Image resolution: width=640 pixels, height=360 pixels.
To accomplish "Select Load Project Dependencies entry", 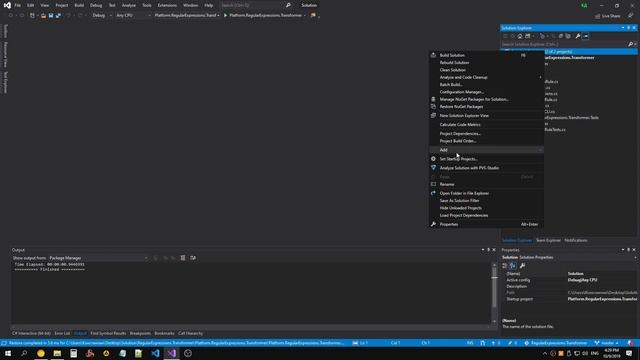I will pyautogui.click(x=464, y=215).
